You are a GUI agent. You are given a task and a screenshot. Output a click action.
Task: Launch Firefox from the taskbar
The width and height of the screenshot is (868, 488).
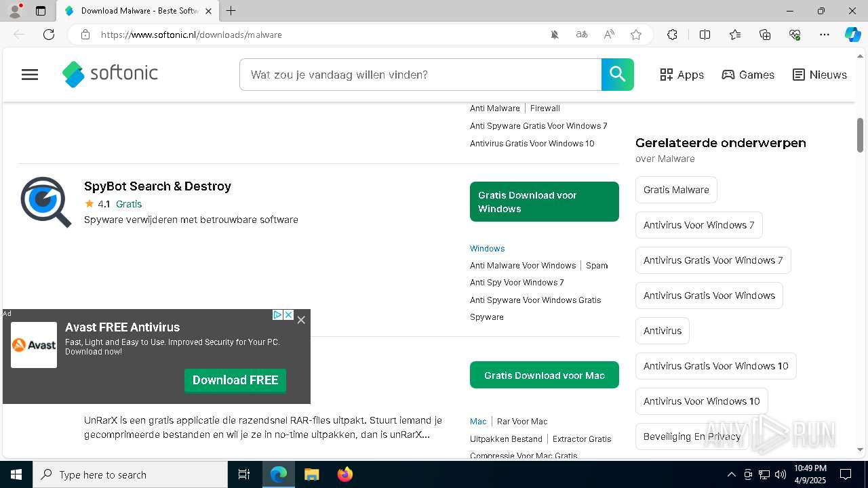345,474
